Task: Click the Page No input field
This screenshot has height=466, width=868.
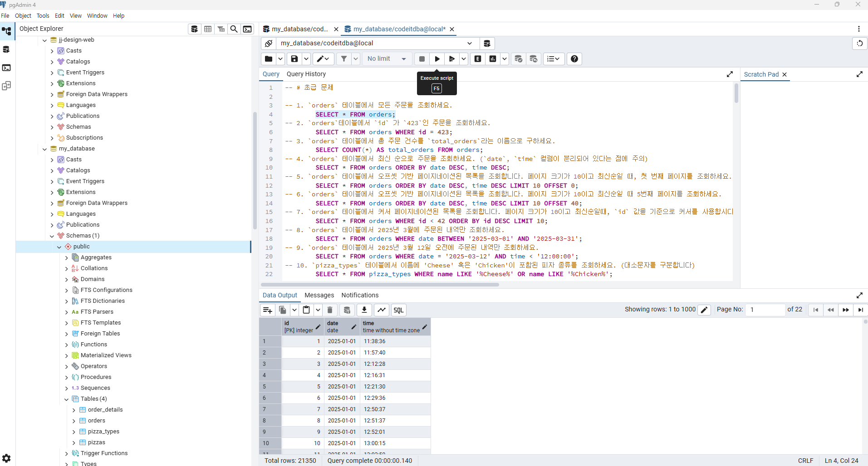Action: [x=765, y=310]
